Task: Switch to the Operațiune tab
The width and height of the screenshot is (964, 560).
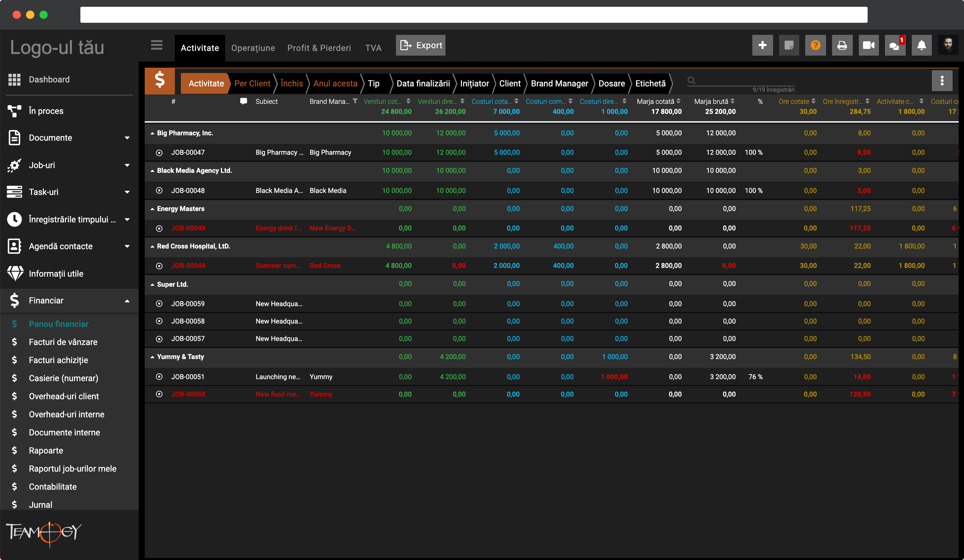Action: 253,48
